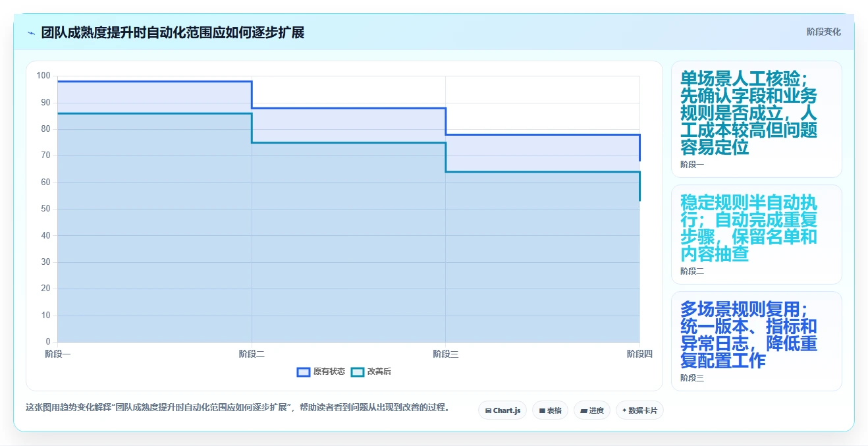Viewport: 868px width, 446px height.
Task: Open the 多场景规则复用 card
Action: [756, 341]
